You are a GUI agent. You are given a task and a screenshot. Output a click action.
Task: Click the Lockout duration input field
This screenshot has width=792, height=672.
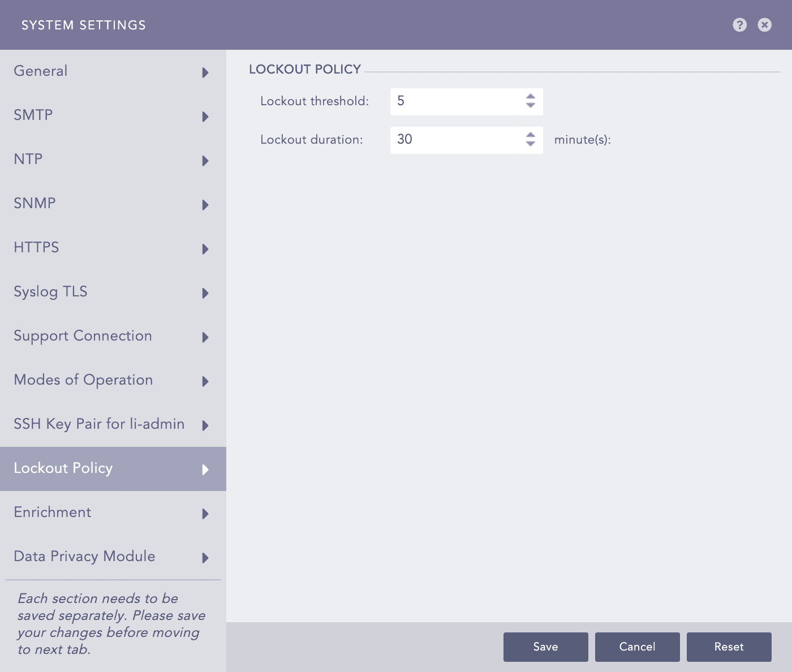(x=453, y=140)
